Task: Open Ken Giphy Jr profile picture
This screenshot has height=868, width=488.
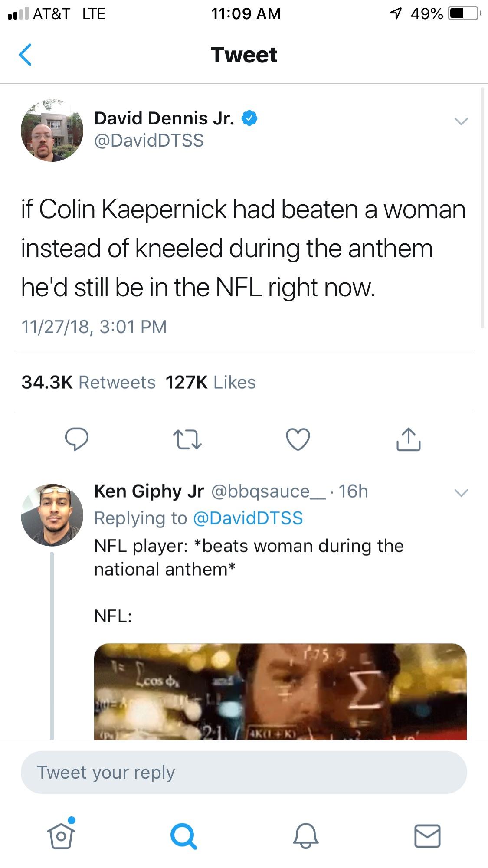Action: [52, 515]
